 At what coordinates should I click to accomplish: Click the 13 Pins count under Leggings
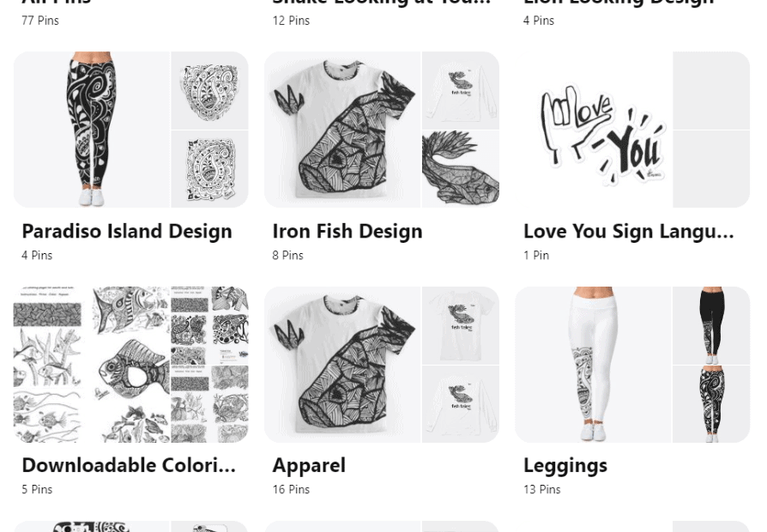pyautogui.click(x=542, y=489)
